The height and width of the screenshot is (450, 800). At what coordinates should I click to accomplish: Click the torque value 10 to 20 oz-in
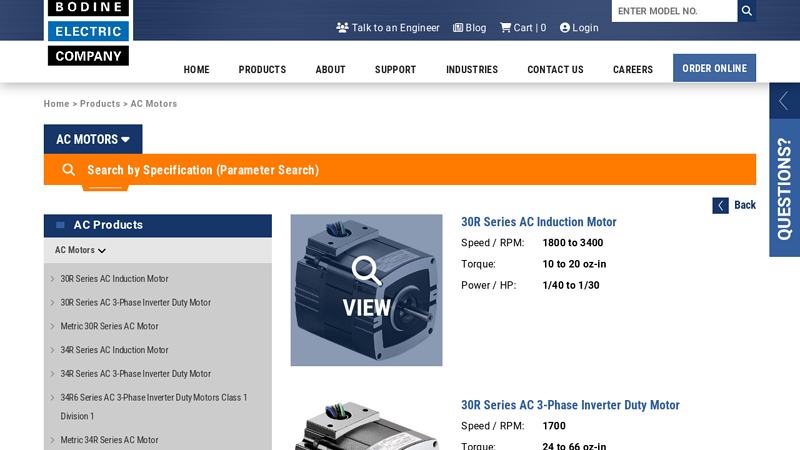click(574, 264)
